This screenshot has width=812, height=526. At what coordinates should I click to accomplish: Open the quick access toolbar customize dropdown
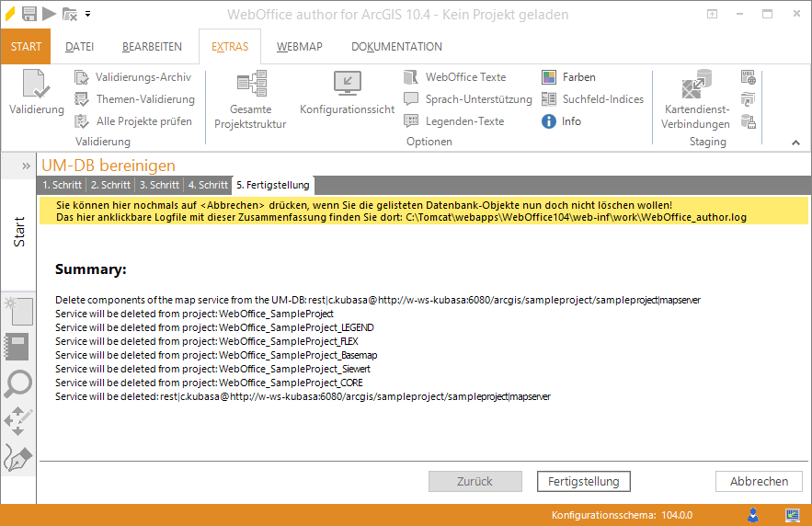[x=88, y=14]
